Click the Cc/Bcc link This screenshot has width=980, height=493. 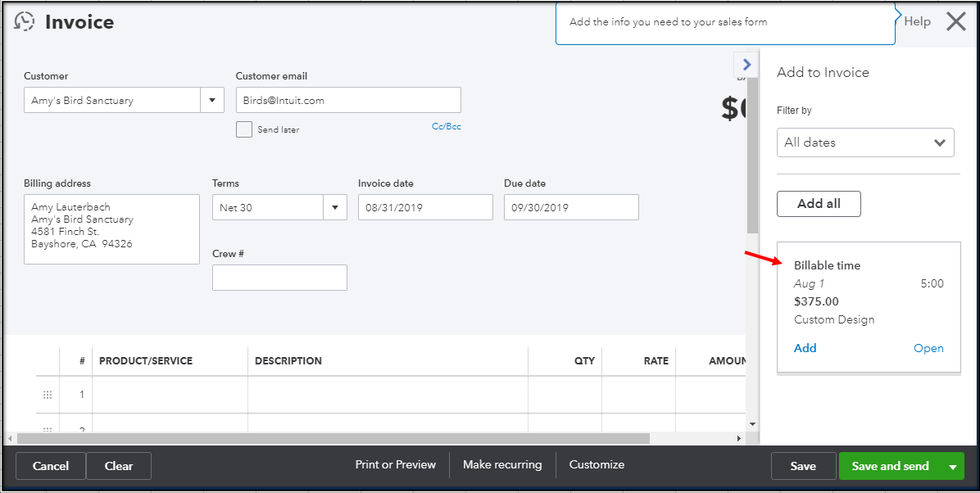point(447,127)
